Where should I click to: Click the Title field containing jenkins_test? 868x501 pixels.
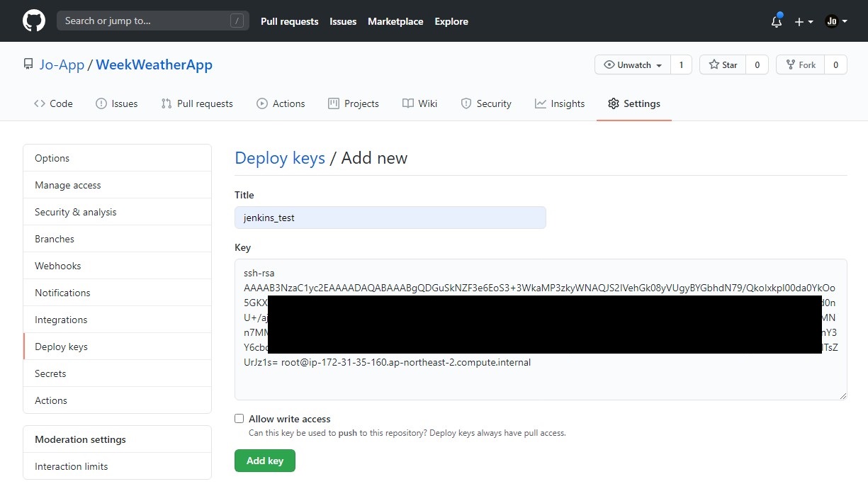(390, 218)
